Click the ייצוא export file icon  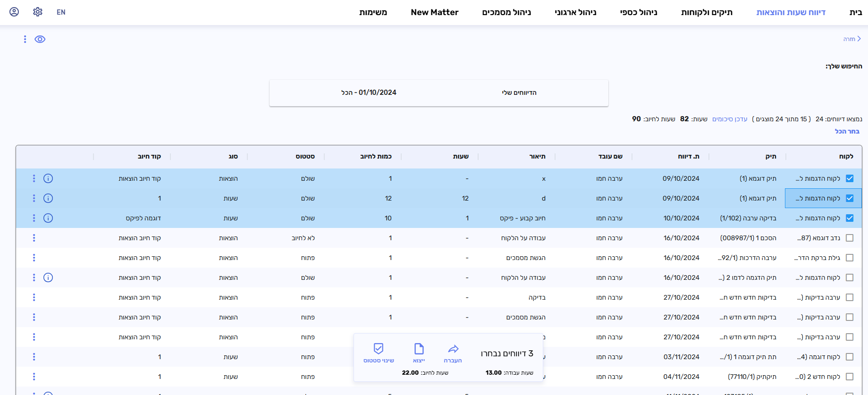pyautogui.click(x=419, y=349)
